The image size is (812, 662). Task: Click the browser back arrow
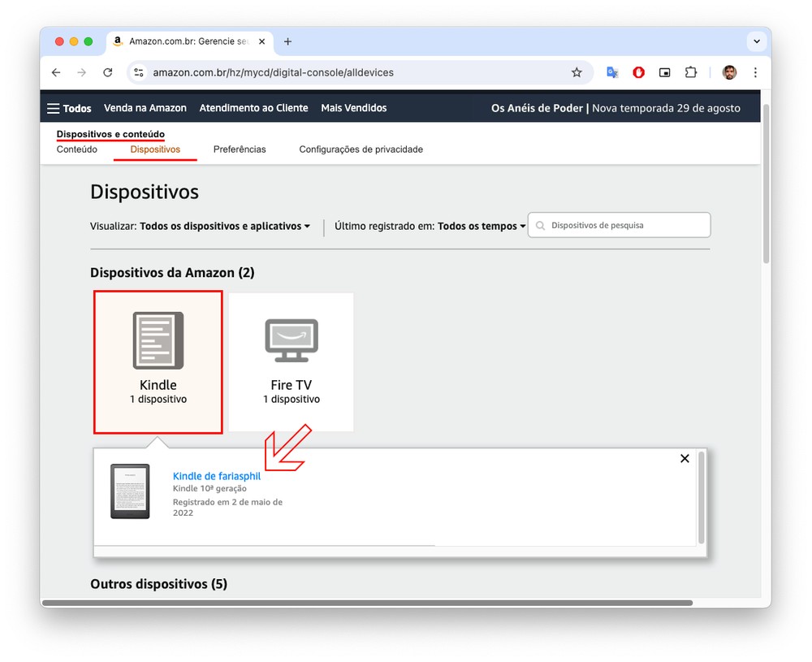pos(56,72)
